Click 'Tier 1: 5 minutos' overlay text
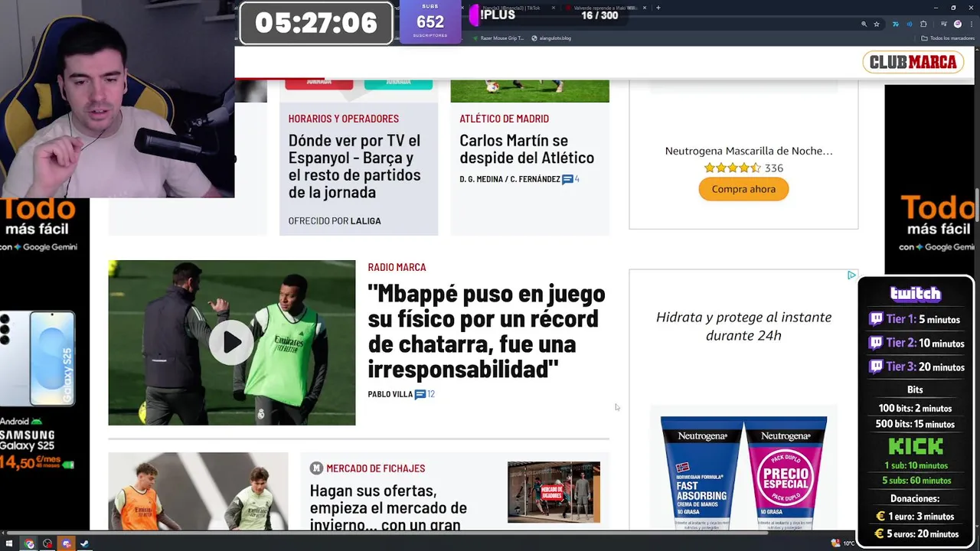The image size is (980, 551). pyautogui.click(x=923, y=319)
